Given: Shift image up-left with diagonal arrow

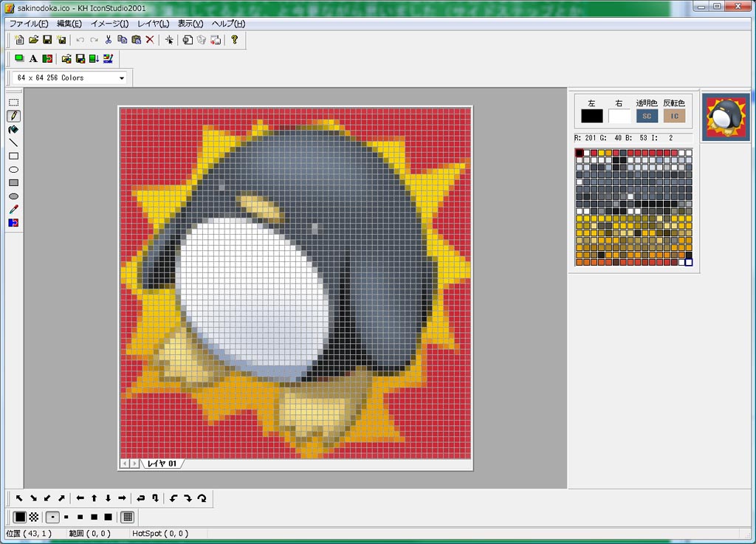Looking at the screenshot, I should point(19,498).
